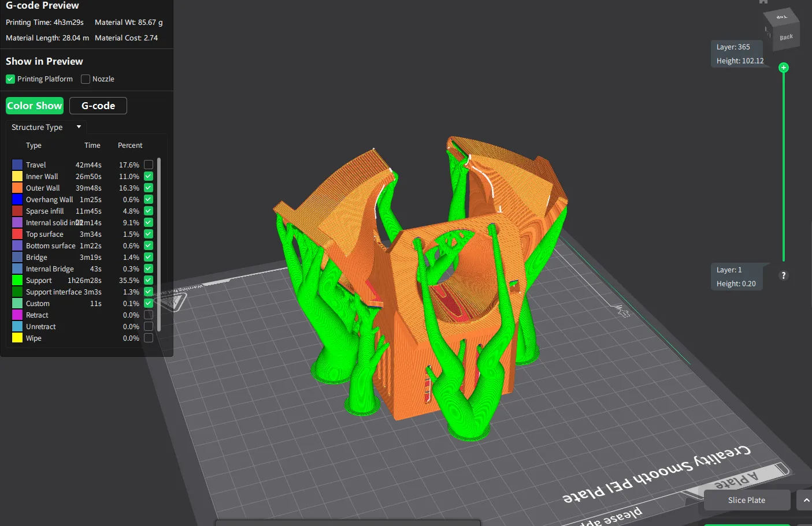812x526 pixels.
Task: Enable Travel moves visibility checkbox
Action: point(149,165)
